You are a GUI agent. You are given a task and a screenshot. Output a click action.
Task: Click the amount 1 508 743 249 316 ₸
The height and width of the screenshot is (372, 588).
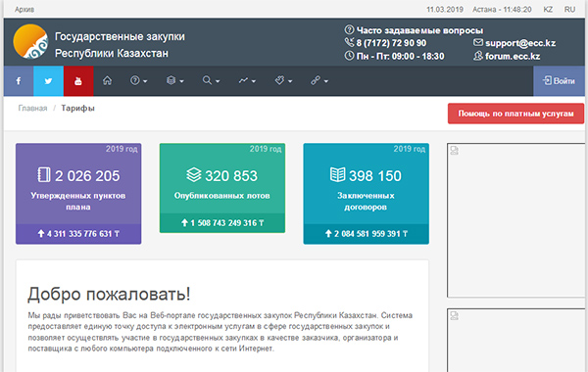[x=227, y=223]
